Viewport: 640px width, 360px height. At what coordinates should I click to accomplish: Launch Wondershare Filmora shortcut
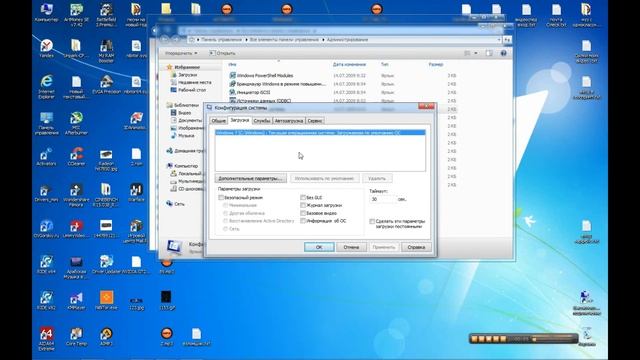click(x=76, y=195)
